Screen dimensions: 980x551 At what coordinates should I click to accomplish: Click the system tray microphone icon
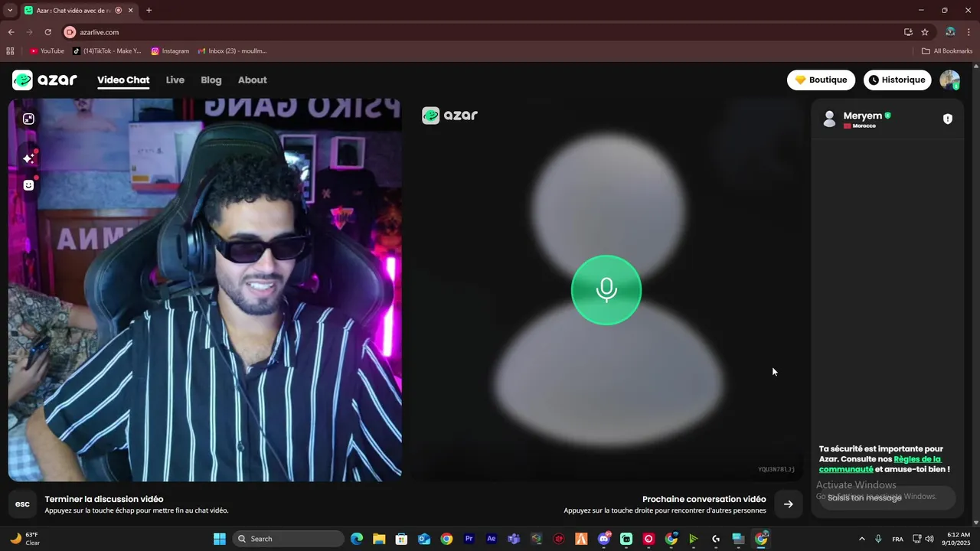[878, 539]
